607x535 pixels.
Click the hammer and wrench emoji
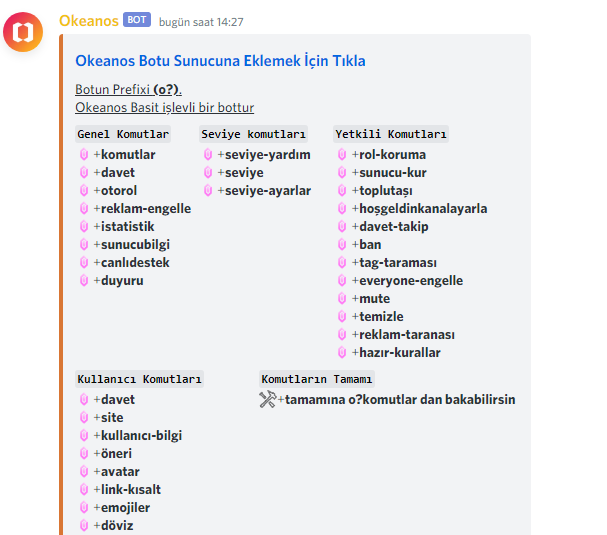point(268,399)
